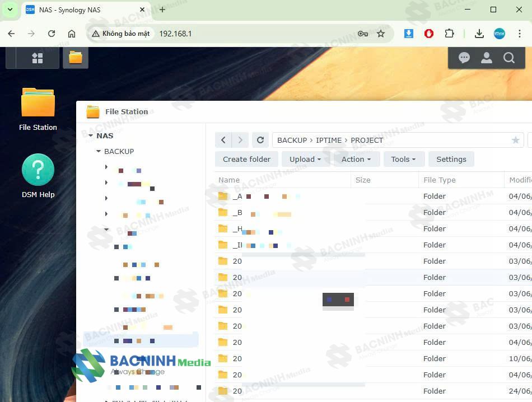Screen dimensions: 532x402
Task: Refresh the File Station folder listing
Action: 260,140
